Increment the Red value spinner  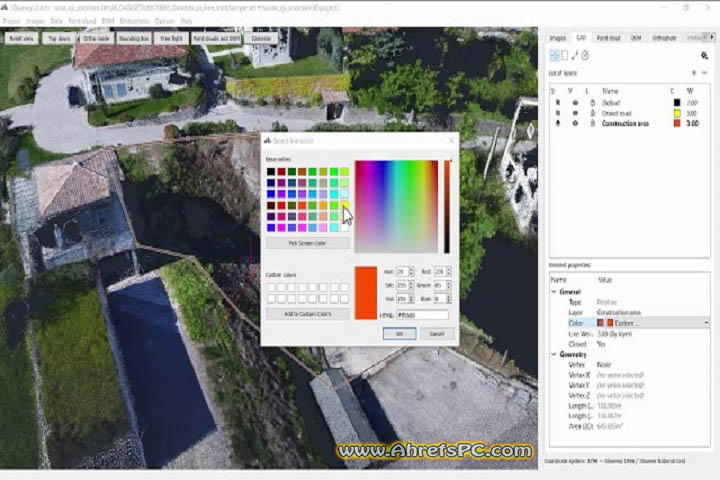click(449, 269)
